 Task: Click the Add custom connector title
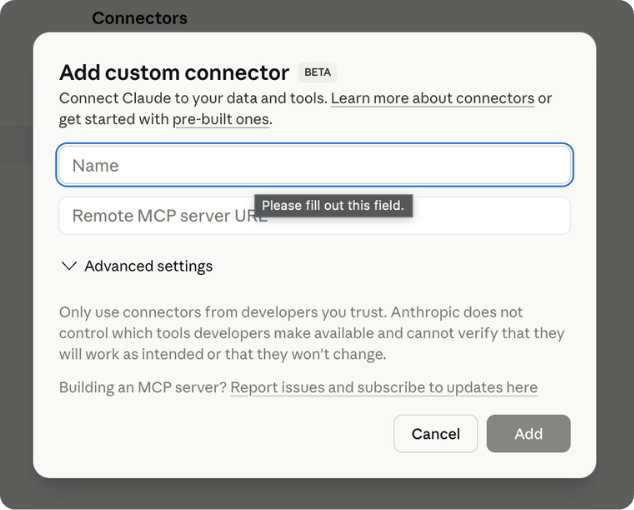tap(174, 72)
